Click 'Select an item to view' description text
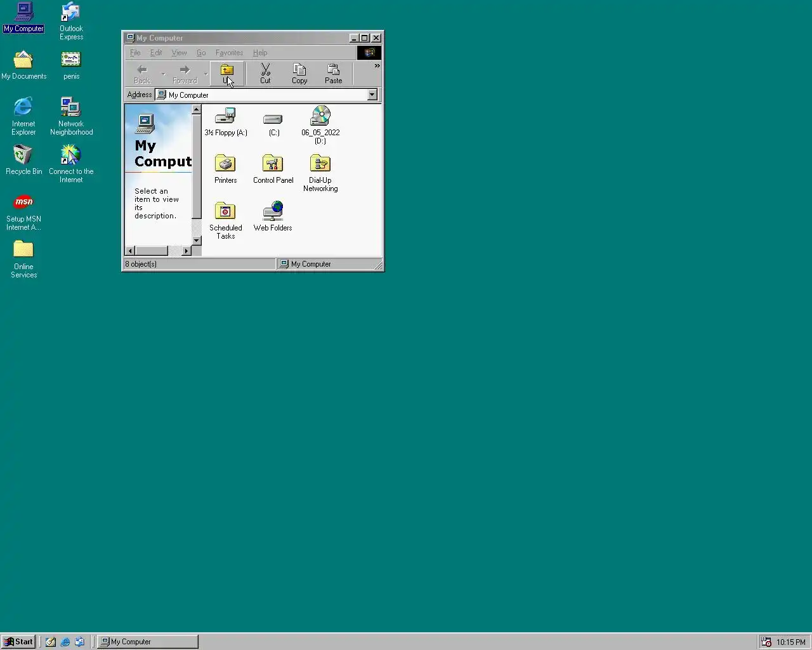The width and height of the screenshot is (812, 650). click(157, 203)
